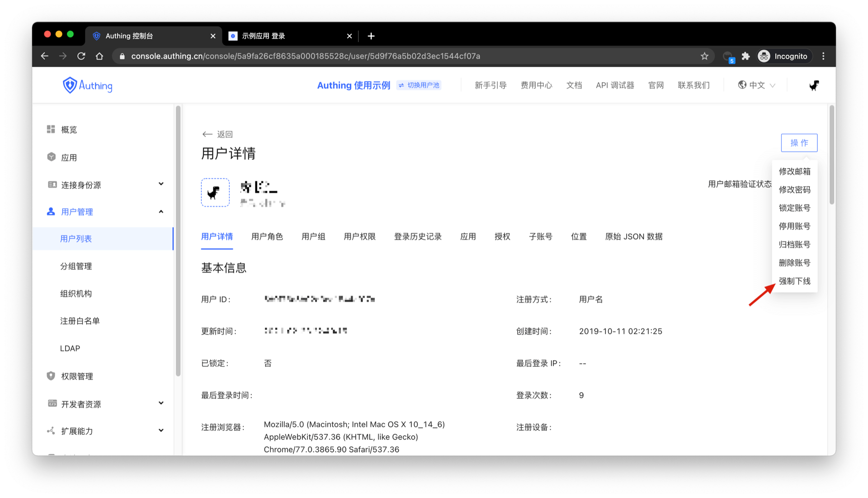Collapse the 用户管理 sidebar section

click(161, 212)
